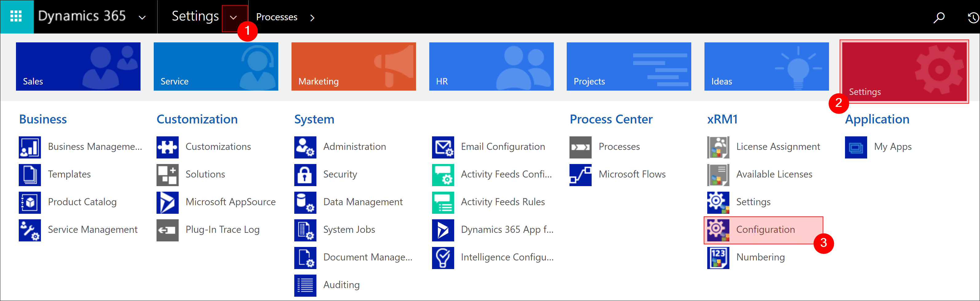
Task: Click the Dynamics 365 App for Outlook icon
Action: pyautogui.click(x=443, y=230)
